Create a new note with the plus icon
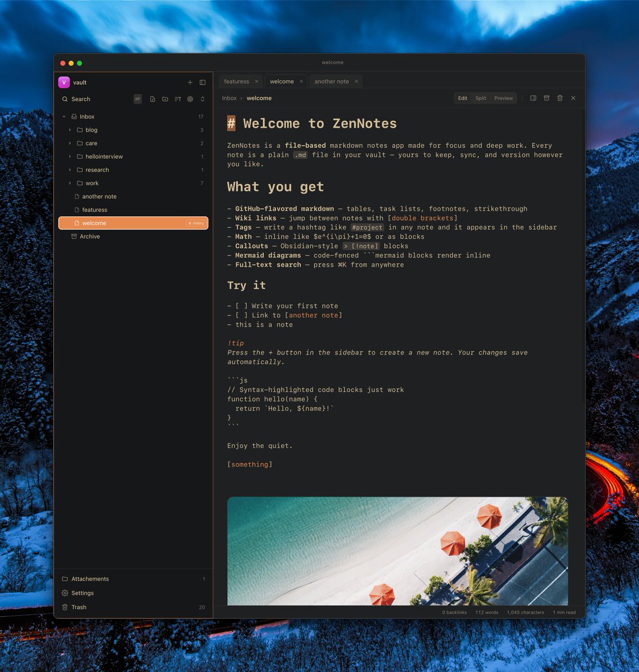 click(x=190, y=82)
